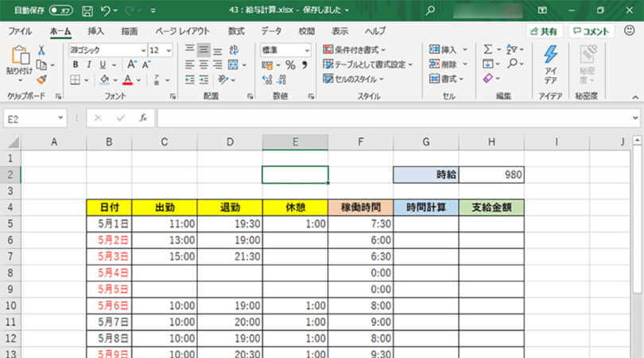Viewport: 644px width, 358px height.
Task: Click the Undo arrow icon
Action: [x=106, y=11]
